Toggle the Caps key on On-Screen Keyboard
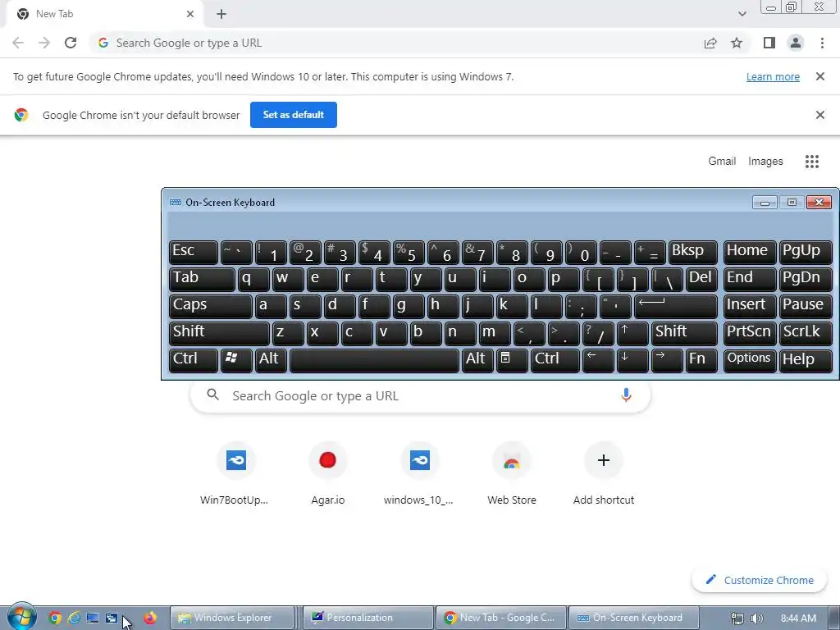This screenshot has width=840, height=630. tap(210, 306)
